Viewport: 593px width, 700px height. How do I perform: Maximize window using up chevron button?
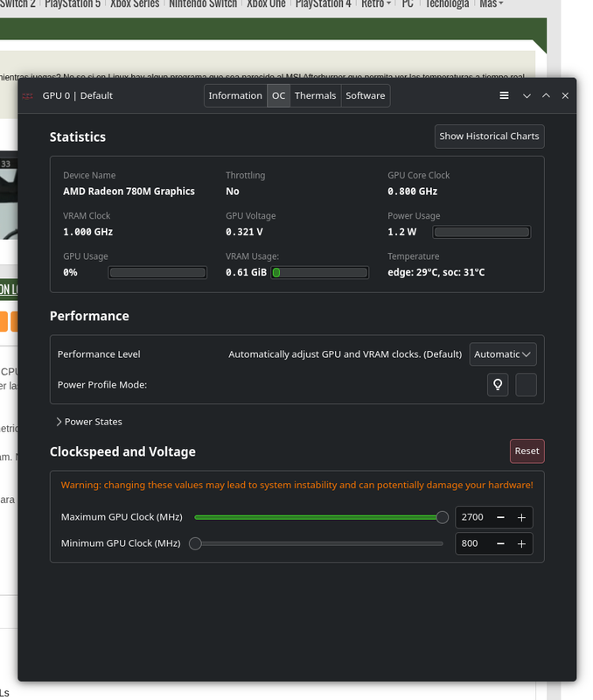click(546, 95)
